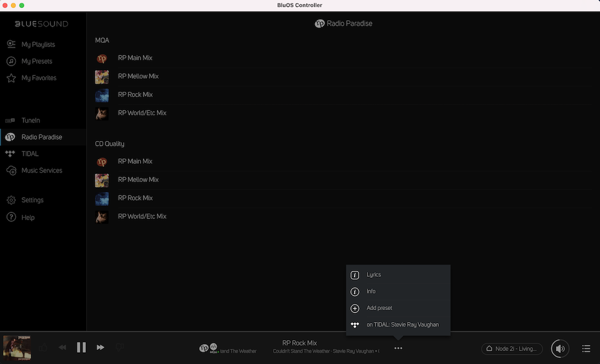Open My Presets in the sidebar
The image size is (600, 364).
click(x=43, y=61)
